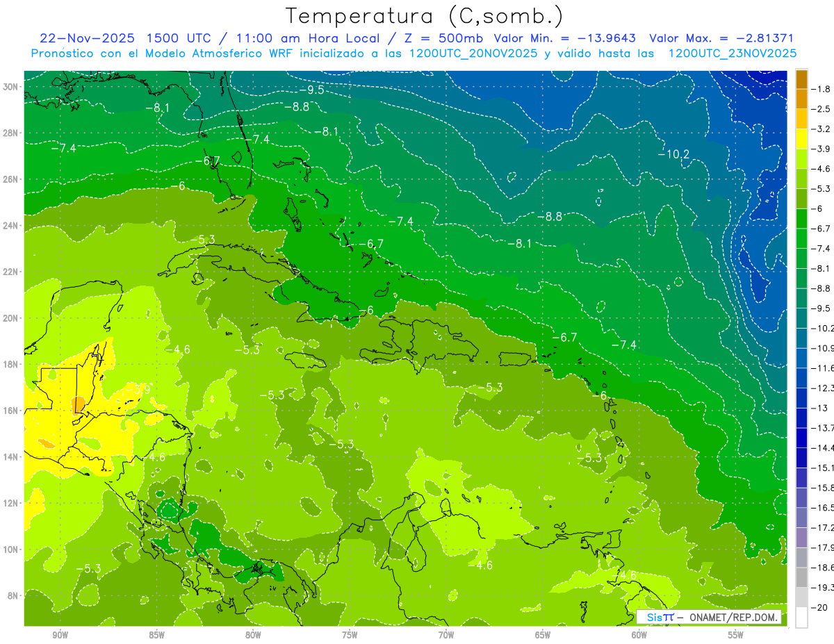Screen dimensions: 834x644
Task: Click 'Valor Max. = -2.81371' text
Action: click(x=721, y=38)
